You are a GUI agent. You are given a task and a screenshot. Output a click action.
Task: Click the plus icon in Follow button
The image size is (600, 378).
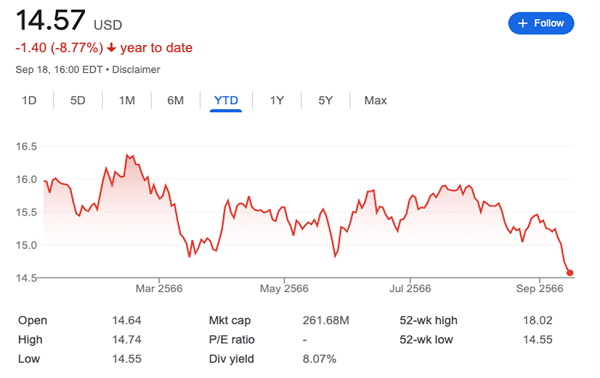522,23
